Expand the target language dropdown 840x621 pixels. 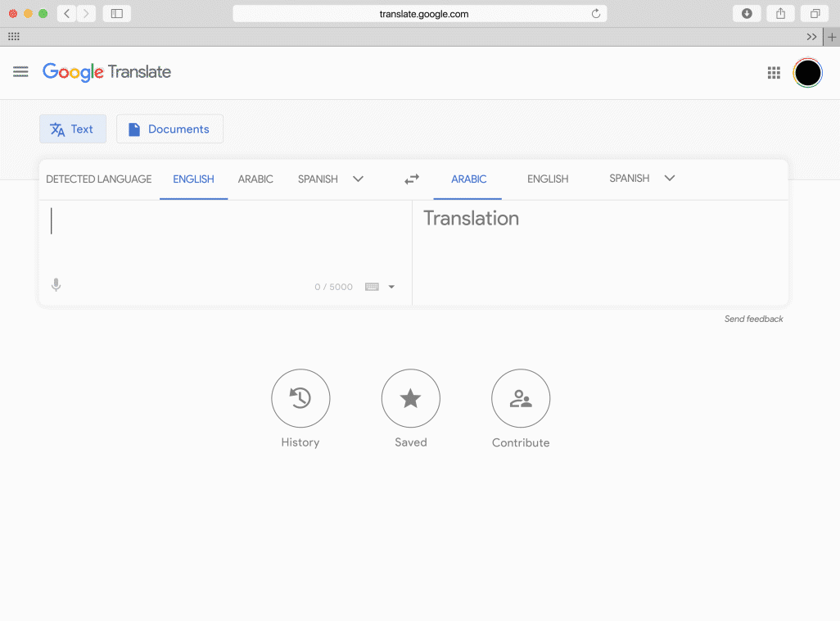[x=669, y=178]
